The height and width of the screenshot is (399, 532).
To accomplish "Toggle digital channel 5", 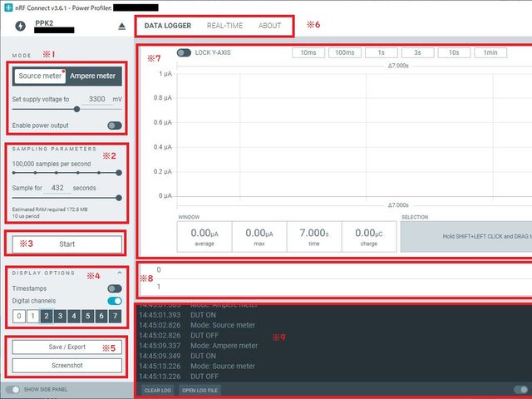I will [87, 316].
